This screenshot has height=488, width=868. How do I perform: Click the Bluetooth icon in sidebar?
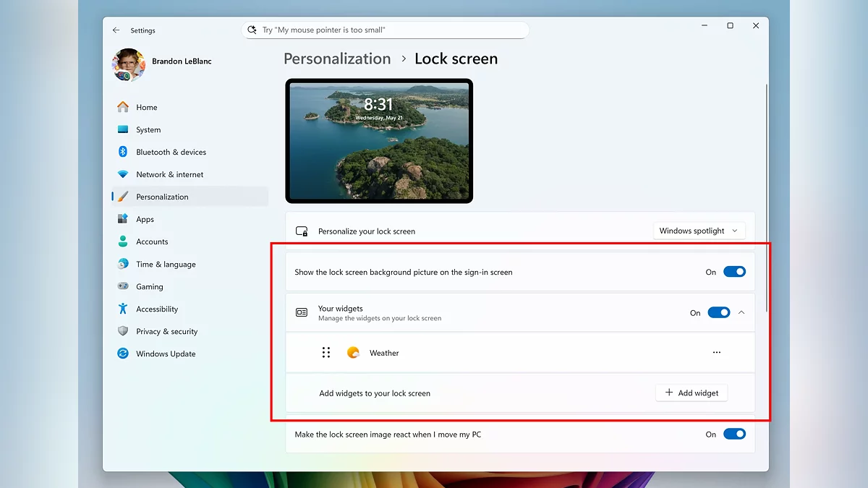pos(123,152)
